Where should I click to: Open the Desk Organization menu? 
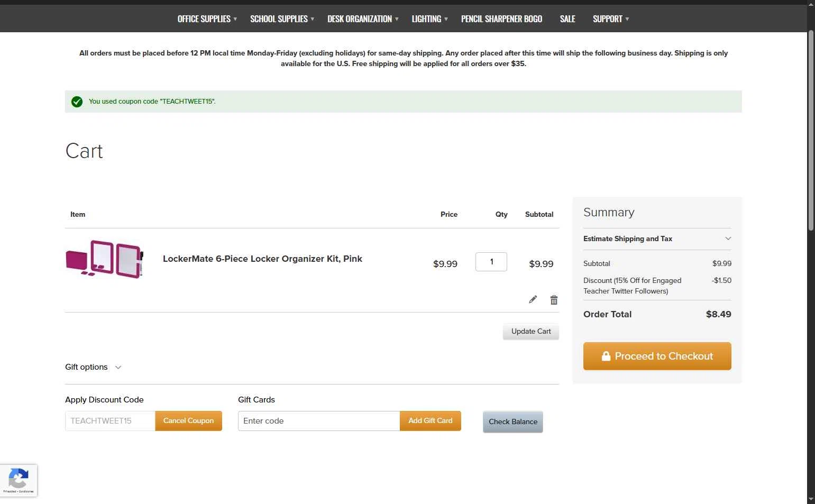tap(363, 19)
